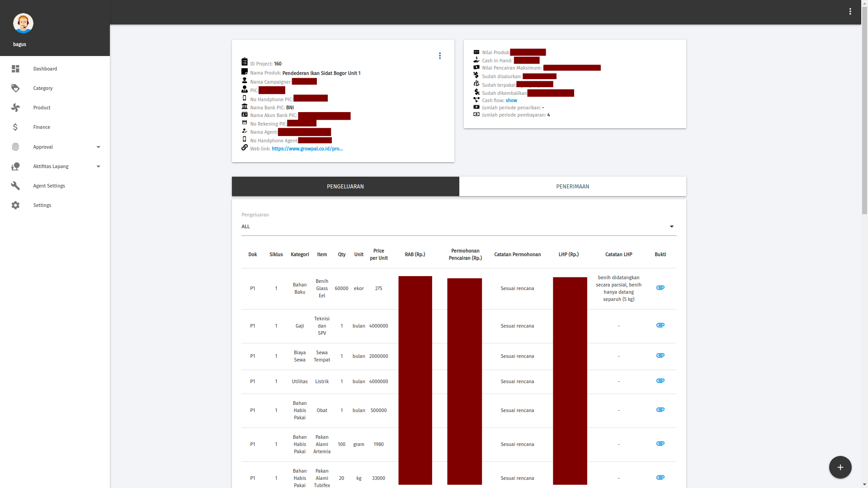Viewport: 868px width, 488px height.
Task: Open attachment icon for Listrik row
Action: point(660,381)
